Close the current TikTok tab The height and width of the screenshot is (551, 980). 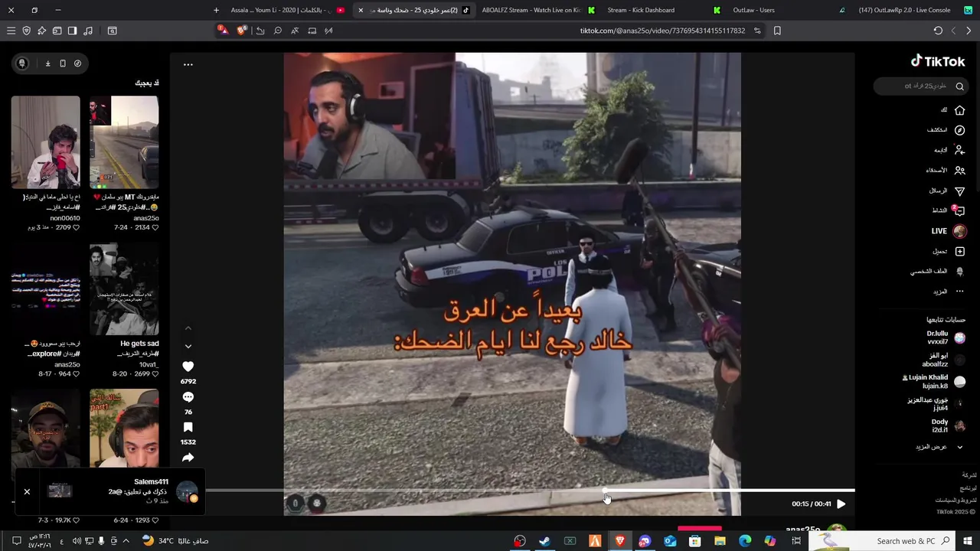[361, 10]
